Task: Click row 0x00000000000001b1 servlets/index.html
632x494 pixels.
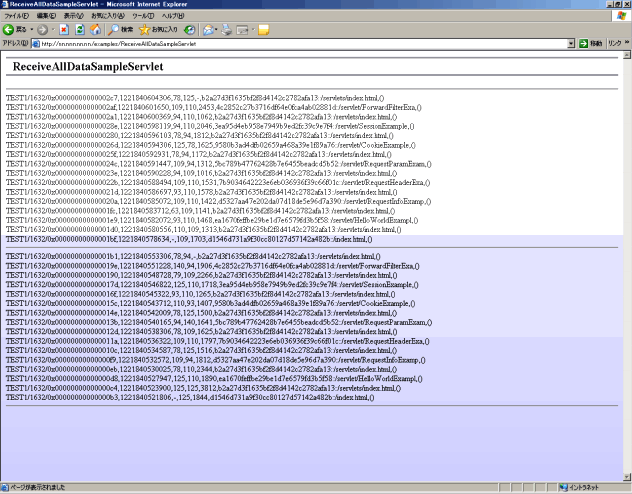Action: (193, 256)
